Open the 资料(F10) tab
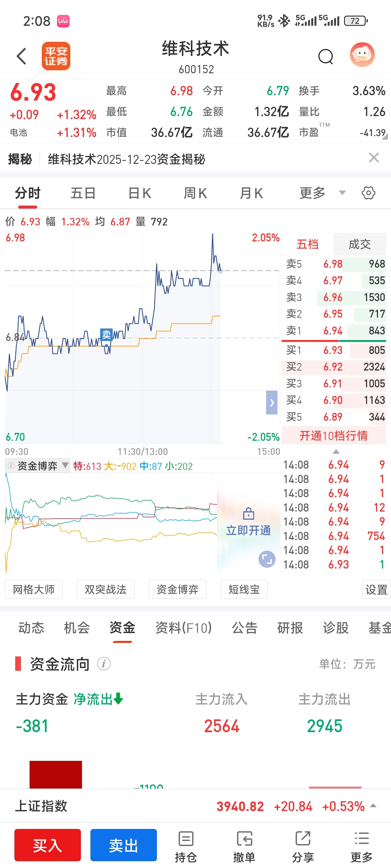 184,628
